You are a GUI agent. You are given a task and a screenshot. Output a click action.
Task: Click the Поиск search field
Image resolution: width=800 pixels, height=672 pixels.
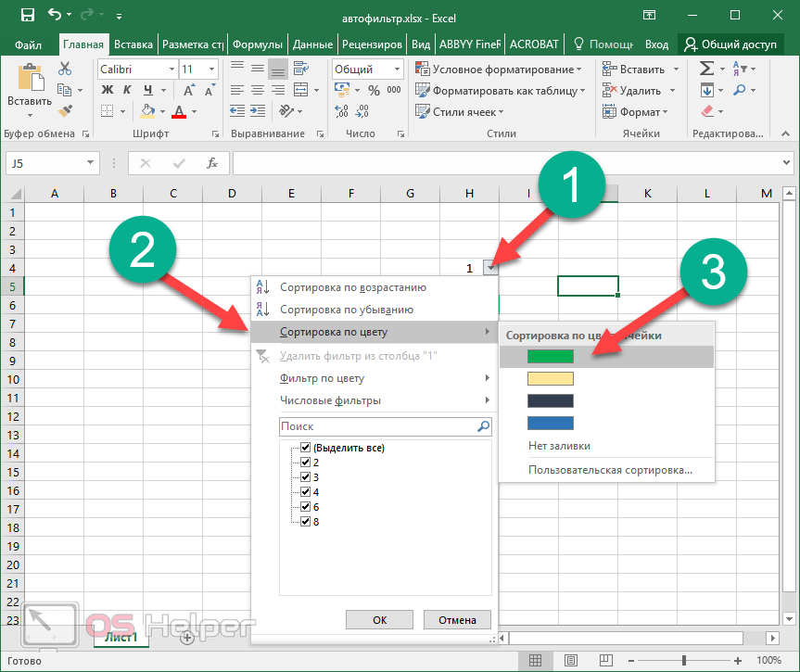coord(377,426)
